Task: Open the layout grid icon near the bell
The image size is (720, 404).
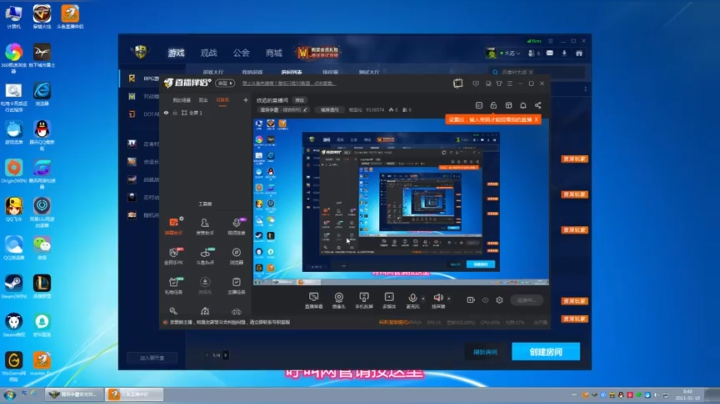Action: (x=508, y=105)
